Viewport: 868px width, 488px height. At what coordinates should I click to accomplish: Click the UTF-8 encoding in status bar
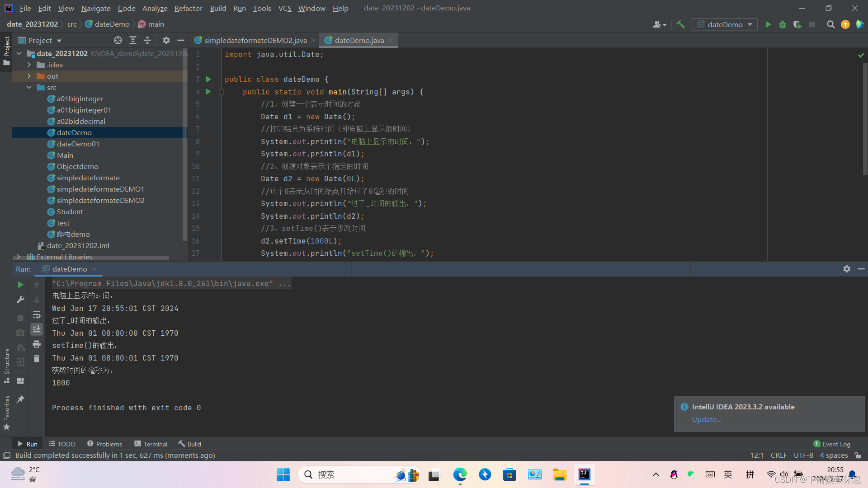pyautogui.click(x=803, y=455)
